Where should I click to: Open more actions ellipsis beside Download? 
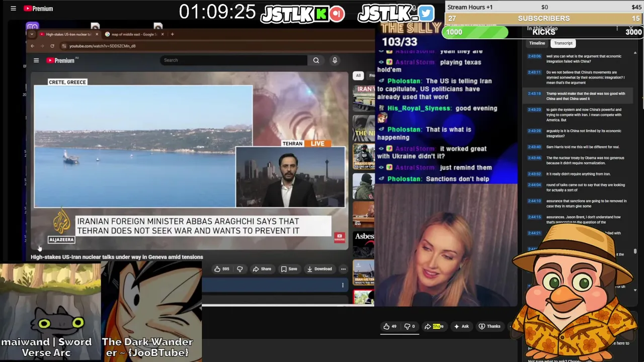pos(343,269)
